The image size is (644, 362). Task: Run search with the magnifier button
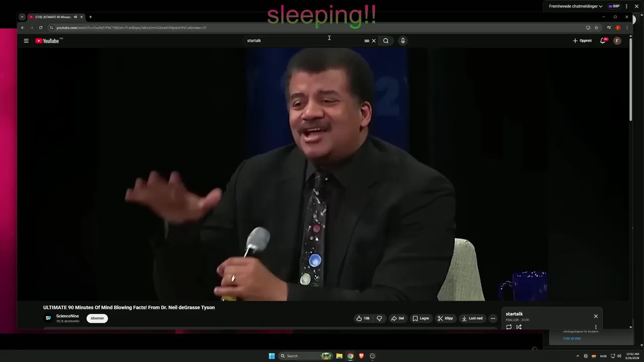click(386, 41)
